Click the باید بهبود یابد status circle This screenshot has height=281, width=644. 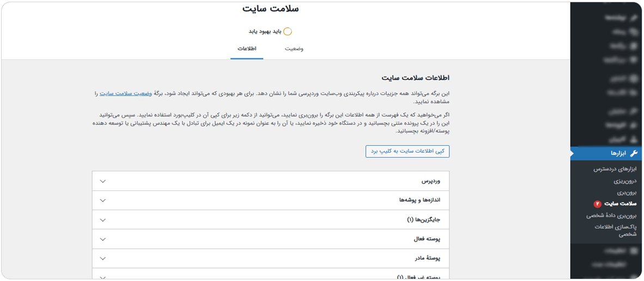[x=288, y=31]
